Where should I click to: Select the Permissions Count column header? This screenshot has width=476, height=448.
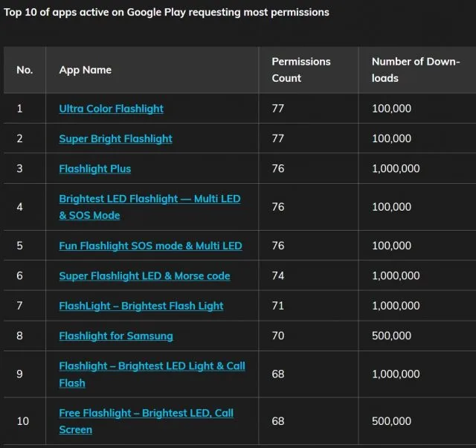click(x=301, y=70)
